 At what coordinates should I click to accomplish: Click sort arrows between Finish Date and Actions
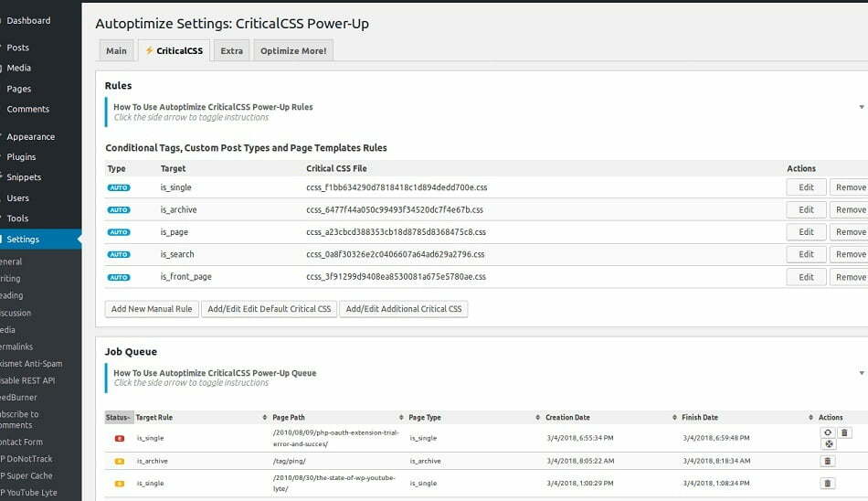tap(810, 417)
